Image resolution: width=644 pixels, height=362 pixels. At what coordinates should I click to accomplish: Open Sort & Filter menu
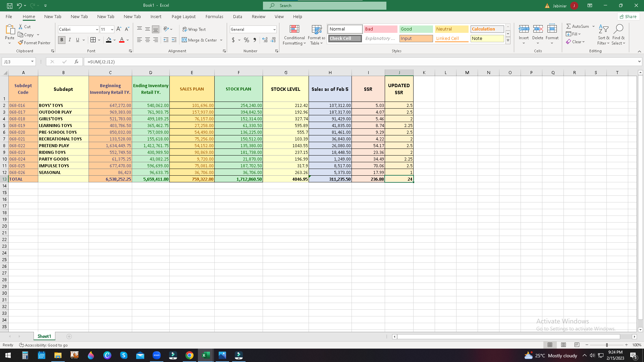(603, 35)
